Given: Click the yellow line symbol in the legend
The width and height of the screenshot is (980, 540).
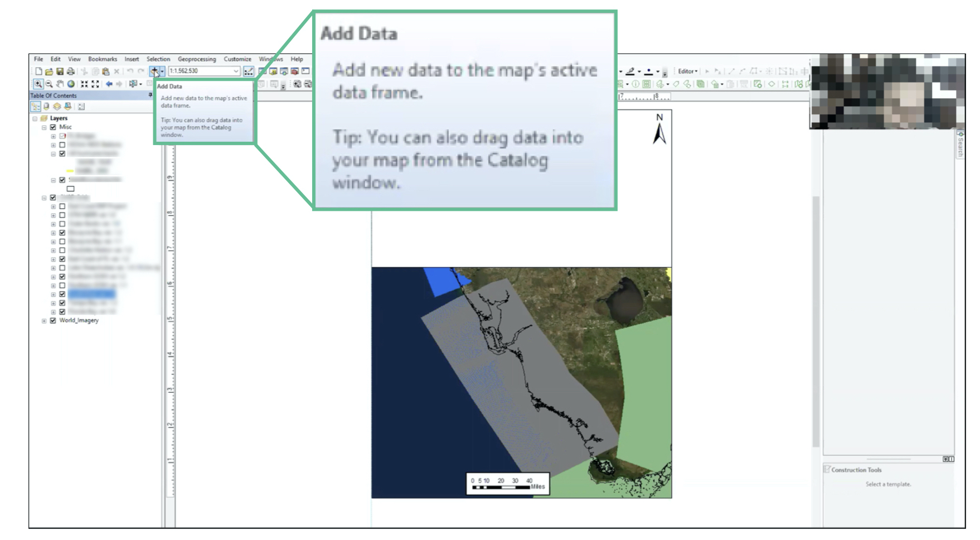Looking at the screenshot, I should click(70, 171).
